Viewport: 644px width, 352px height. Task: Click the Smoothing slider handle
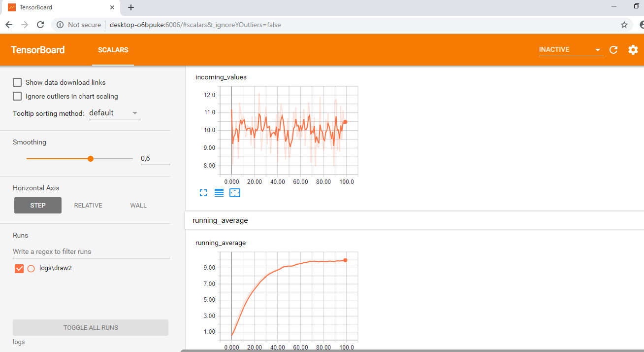pyautogui.click(x=91, y=159)
